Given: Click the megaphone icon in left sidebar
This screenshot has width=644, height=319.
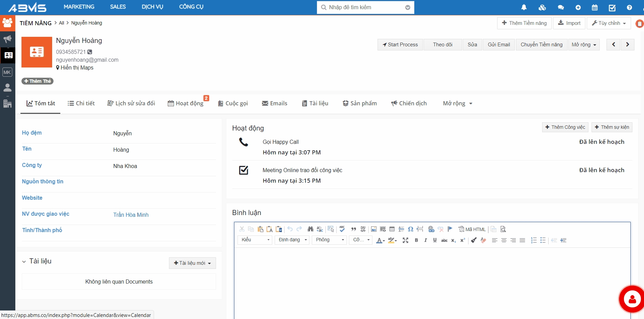Looking at the screenshot, I should pyautogui.click(x=7, y=39).
